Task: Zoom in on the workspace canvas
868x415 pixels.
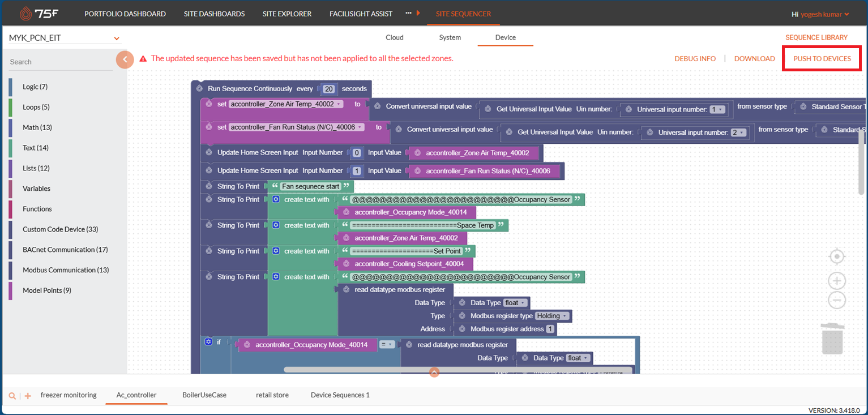Action: (x=837, y=281)
